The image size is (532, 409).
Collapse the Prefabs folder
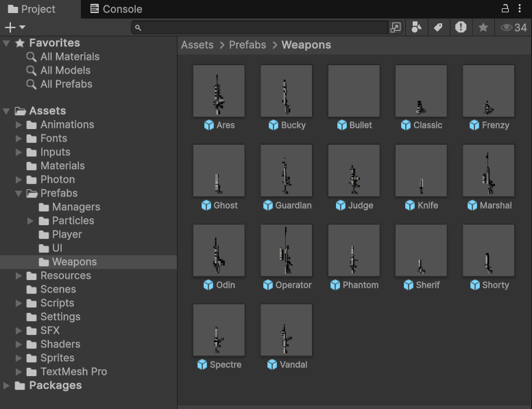[x=19, y=194]
